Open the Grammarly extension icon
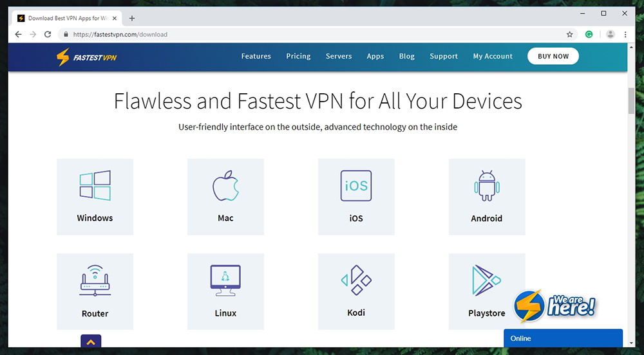The image size is (644, 355). [x=589, y=35]
